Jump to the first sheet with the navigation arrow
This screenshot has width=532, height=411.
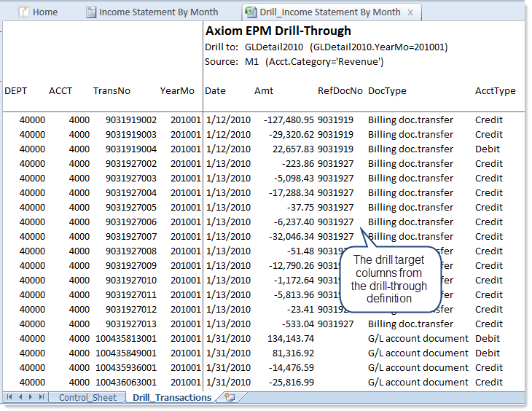click(x=9, y=397)
